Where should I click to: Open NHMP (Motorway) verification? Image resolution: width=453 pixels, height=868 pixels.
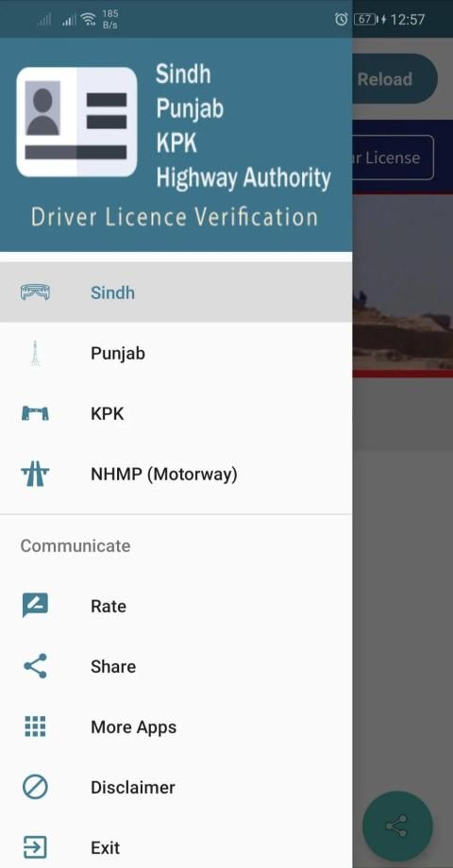pos(176,474)
